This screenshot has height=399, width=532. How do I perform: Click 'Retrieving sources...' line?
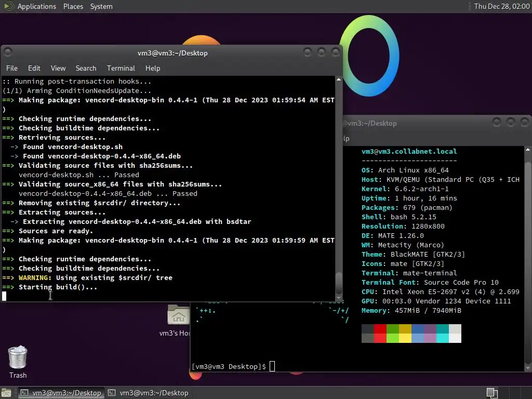pos(62,137)
